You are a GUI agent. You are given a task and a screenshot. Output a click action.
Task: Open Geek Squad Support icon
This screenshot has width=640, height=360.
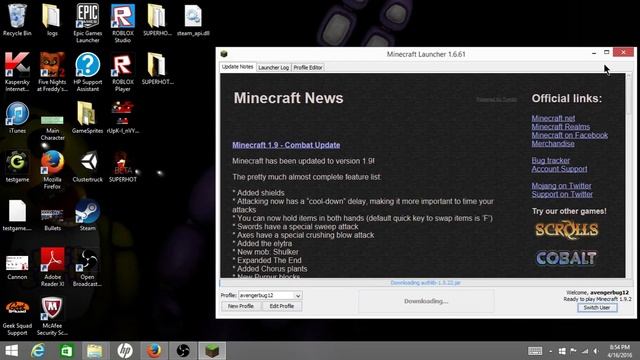[x=17, y=318]
